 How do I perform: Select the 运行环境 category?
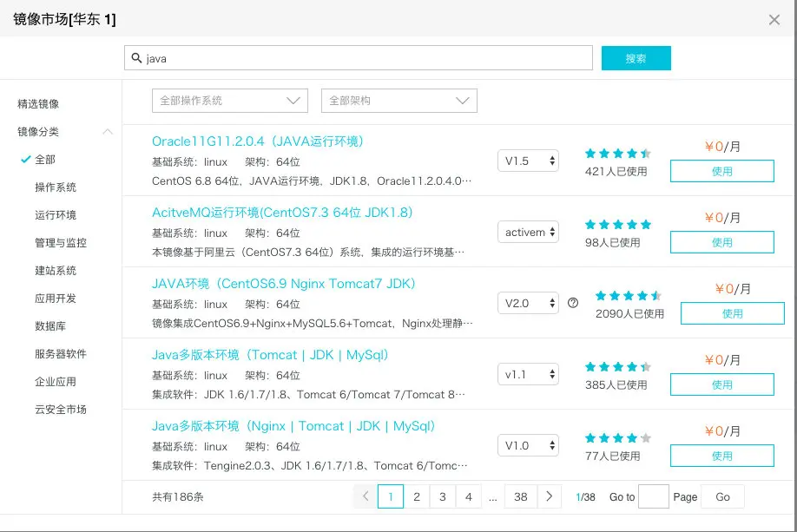[56, 215]
